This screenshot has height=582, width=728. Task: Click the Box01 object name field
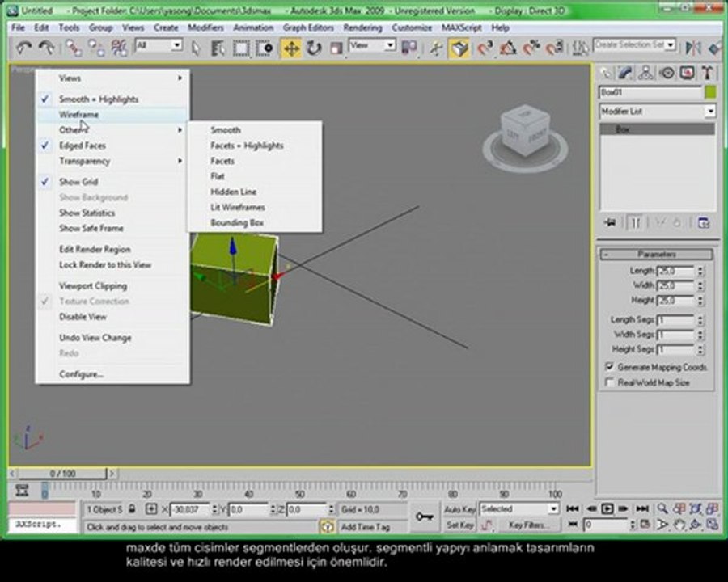(x=650, y=92)
